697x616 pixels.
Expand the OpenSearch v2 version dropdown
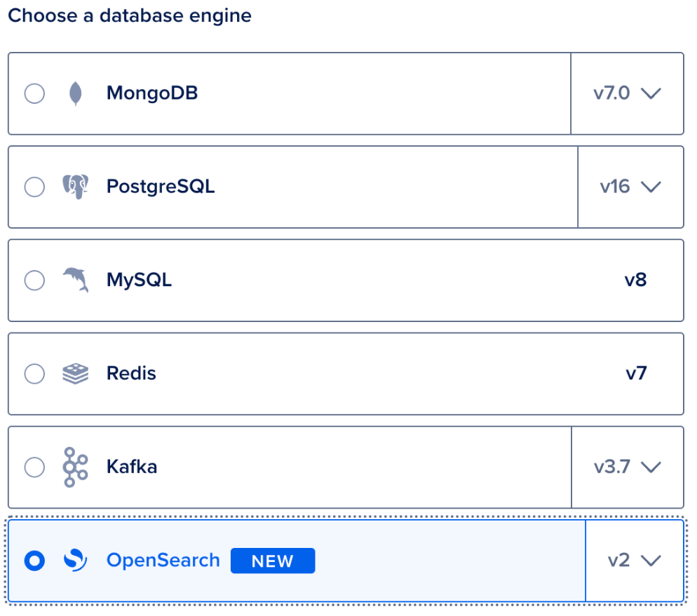635,561
